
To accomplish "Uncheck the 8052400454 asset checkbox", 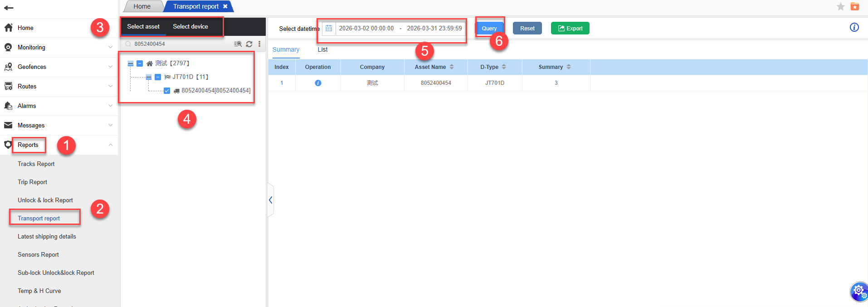I will (x=167, y=91).
